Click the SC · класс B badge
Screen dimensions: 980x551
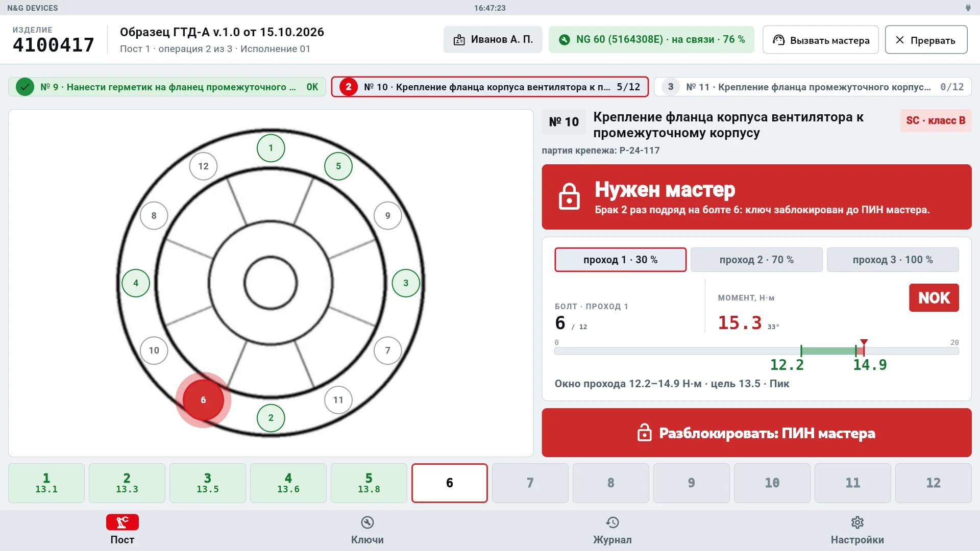(936, 121)
